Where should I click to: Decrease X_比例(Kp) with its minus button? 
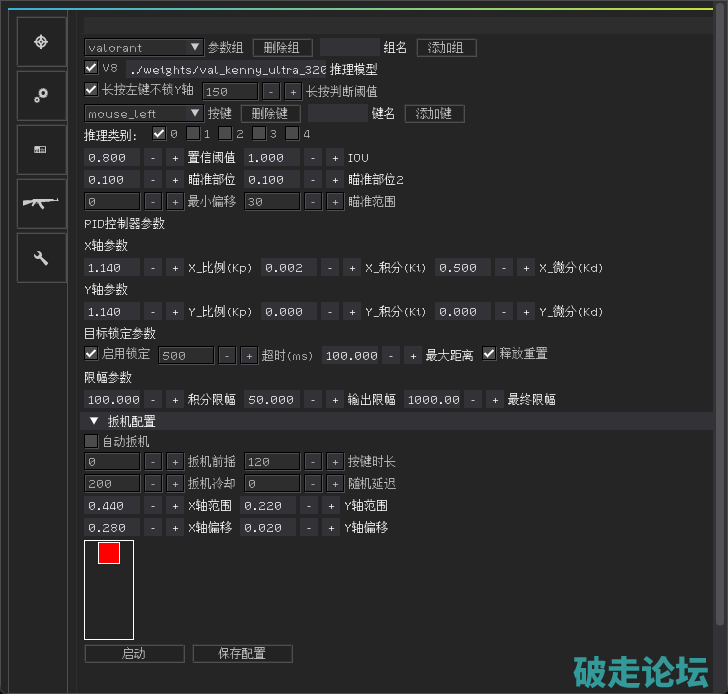[x=152, y=268]
